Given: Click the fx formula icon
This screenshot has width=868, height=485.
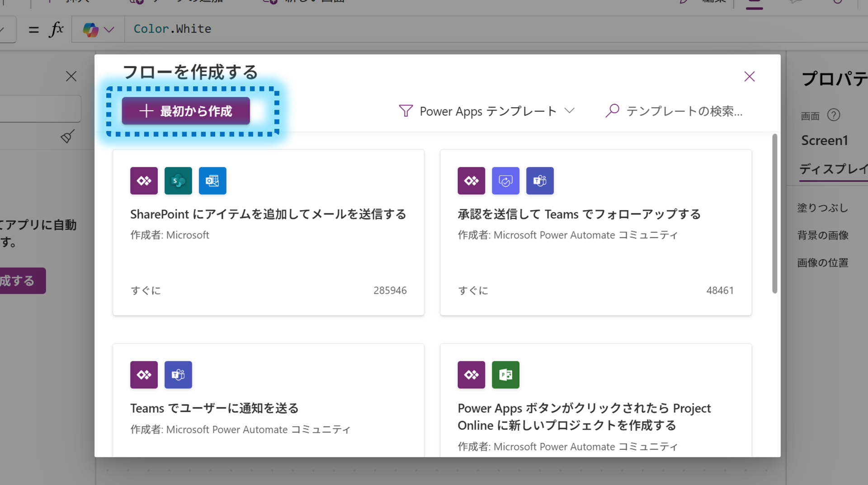Looking at the screenshot, I should point(56,29).
